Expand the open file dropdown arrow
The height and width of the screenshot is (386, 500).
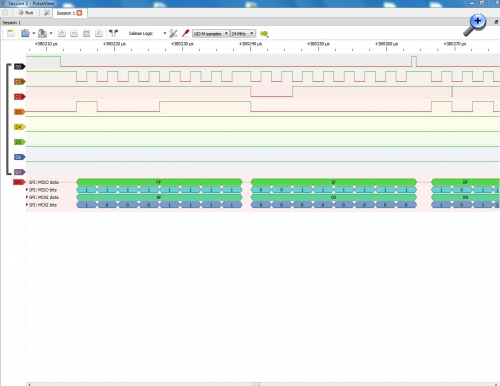[x=34, y=33]
